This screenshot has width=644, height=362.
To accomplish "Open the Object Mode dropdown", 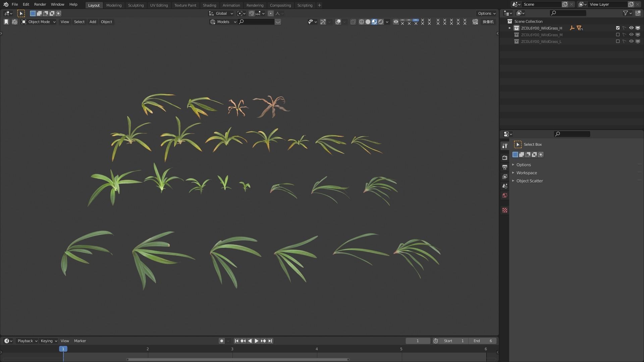I will click(39, 22).
